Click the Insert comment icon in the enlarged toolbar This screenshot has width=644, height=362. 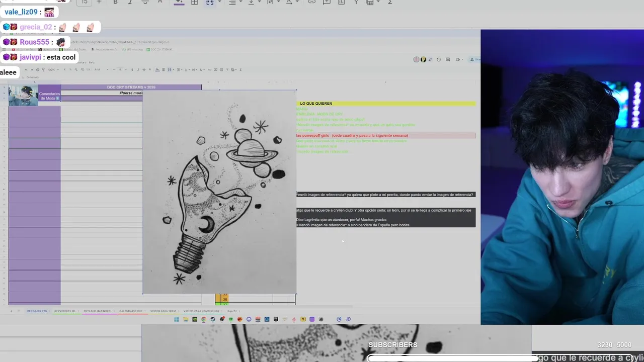coord(327,2)
